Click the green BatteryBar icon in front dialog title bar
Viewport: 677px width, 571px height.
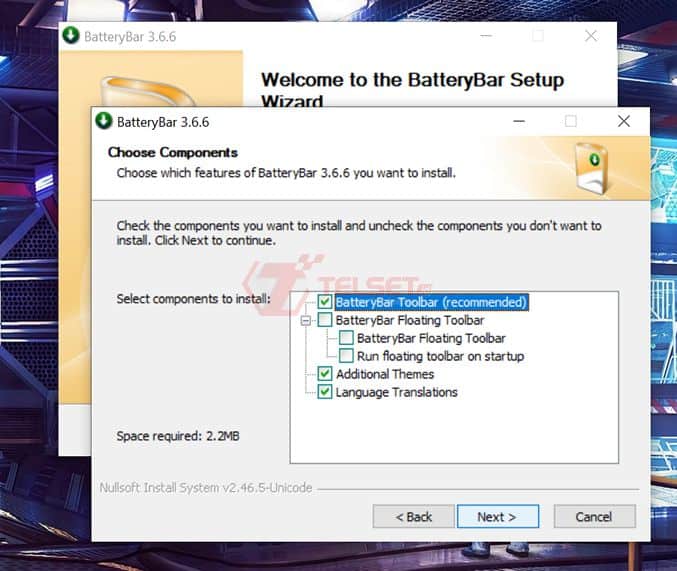(104, 121)
